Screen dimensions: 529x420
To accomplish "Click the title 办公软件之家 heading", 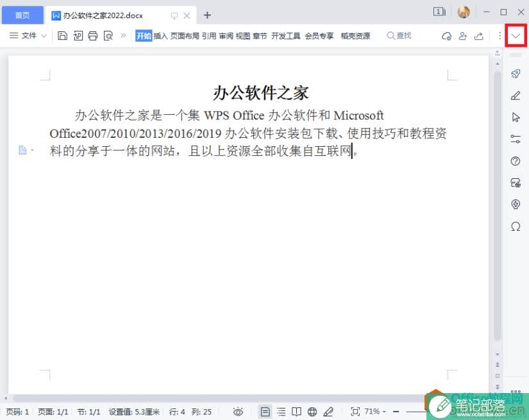I will 261,93.
